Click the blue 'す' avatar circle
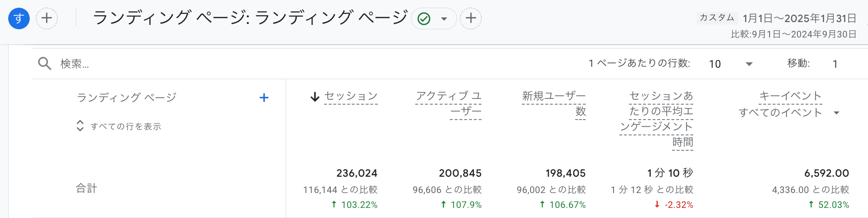Image resolution: width=868 pixels, height=218 pixels. point(19,19)
